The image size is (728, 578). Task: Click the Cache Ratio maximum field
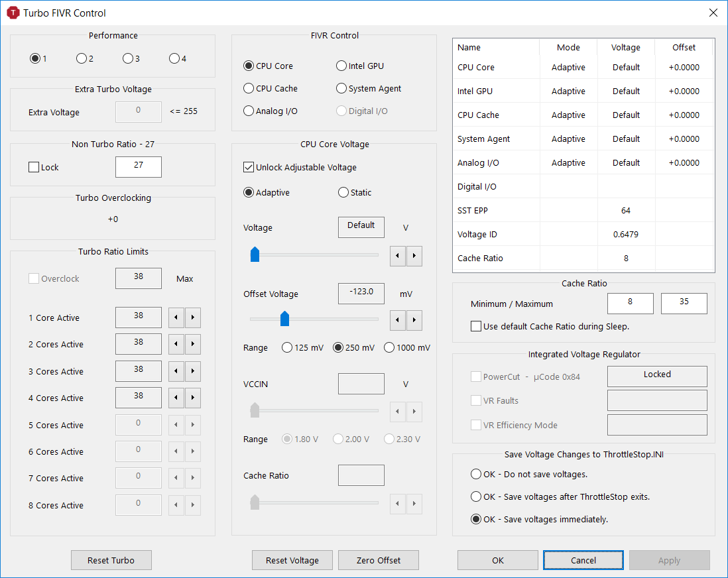[x=684, y=303]
